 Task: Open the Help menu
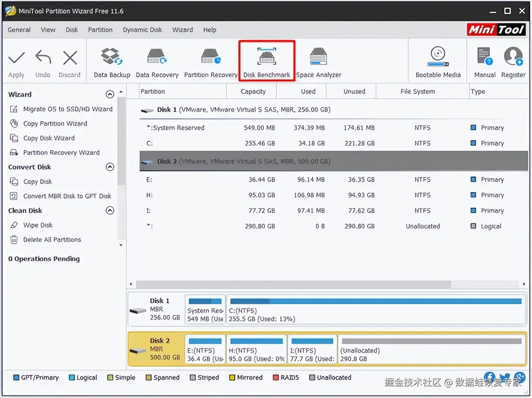point(210,30)
